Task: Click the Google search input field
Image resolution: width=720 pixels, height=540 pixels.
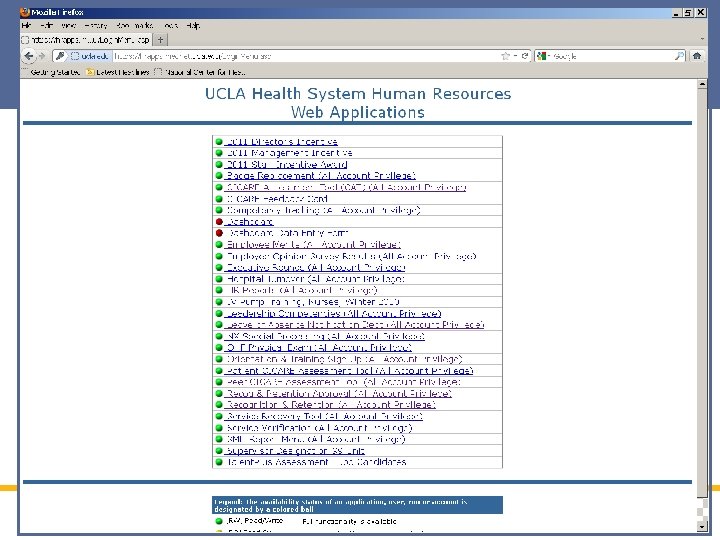Action: (x=613, y=56)
